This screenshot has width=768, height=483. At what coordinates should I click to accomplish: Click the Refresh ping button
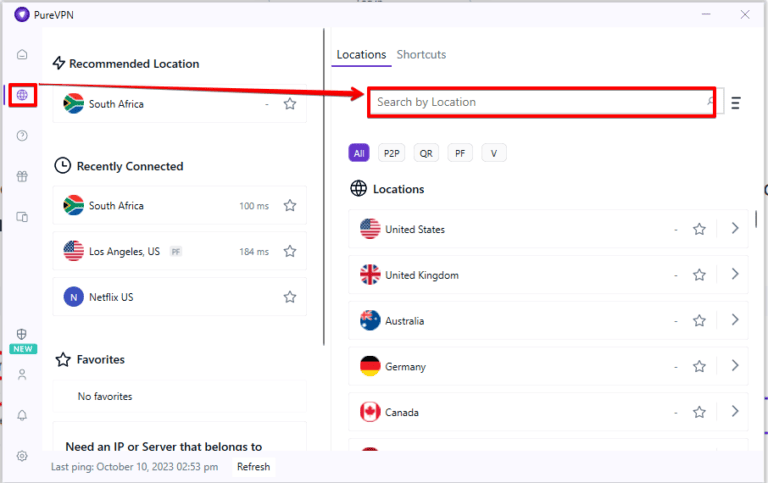[253, 467]
